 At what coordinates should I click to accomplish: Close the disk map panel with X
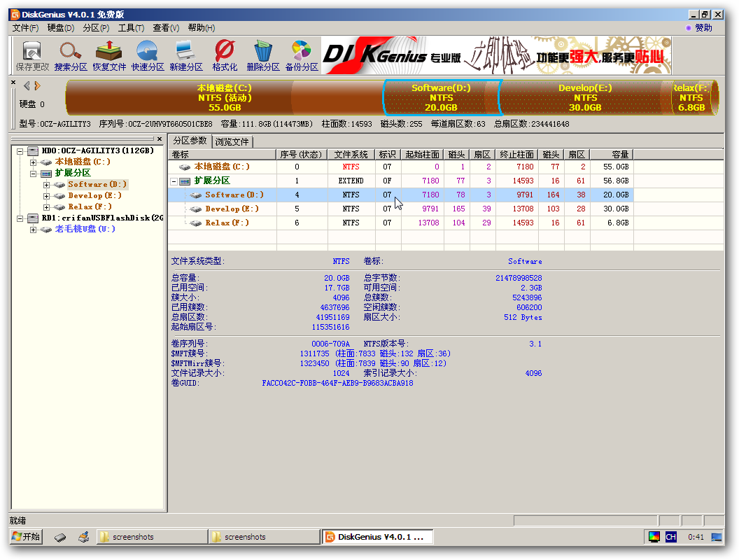[x=13, y=83]
